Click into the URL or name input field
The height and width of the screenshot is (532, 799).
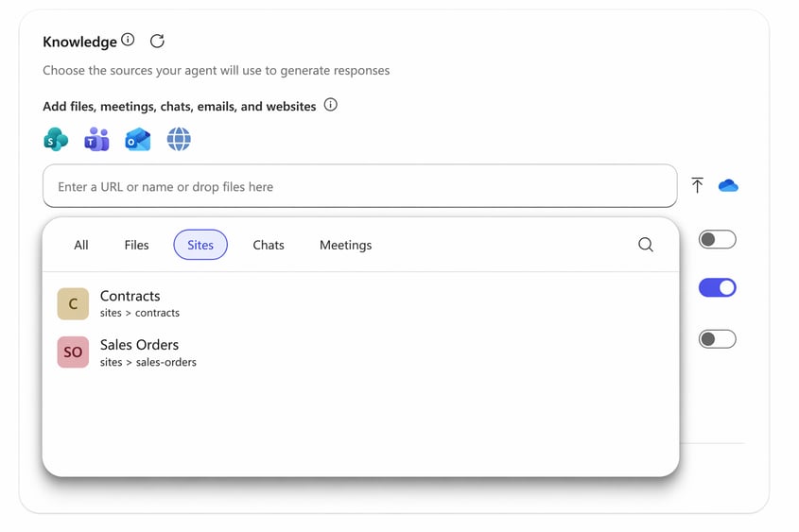pyautogui.click(x=359, y=186)
